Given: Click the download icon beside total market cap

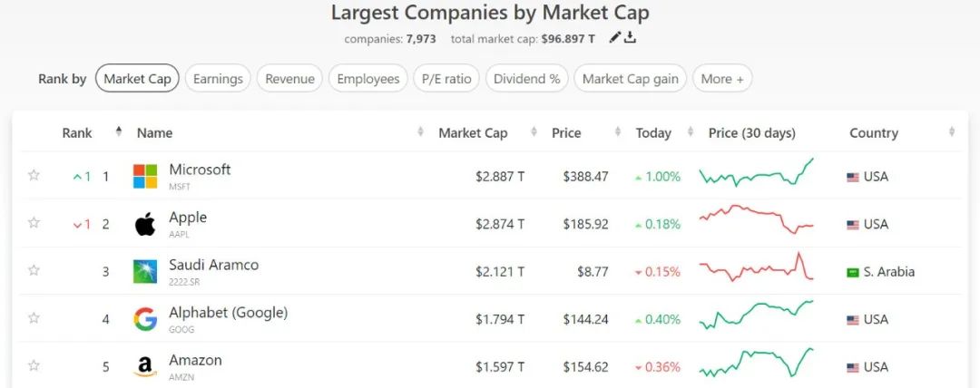Looking at the screenshot, I should coord(630,38).
